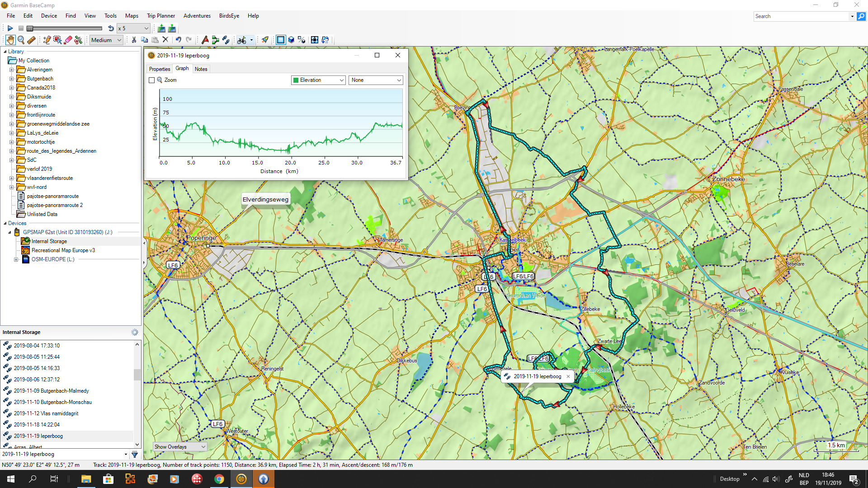This screenshot has width=868, height=488.
Task: Open Chrome from the taskbar
Action: coord(219,479)
